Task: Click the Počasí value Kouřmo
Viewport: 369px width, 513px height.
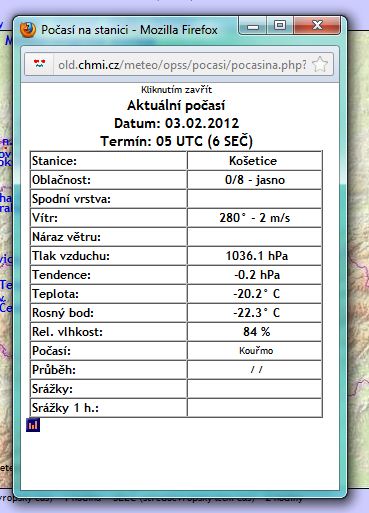Action: 255,351
